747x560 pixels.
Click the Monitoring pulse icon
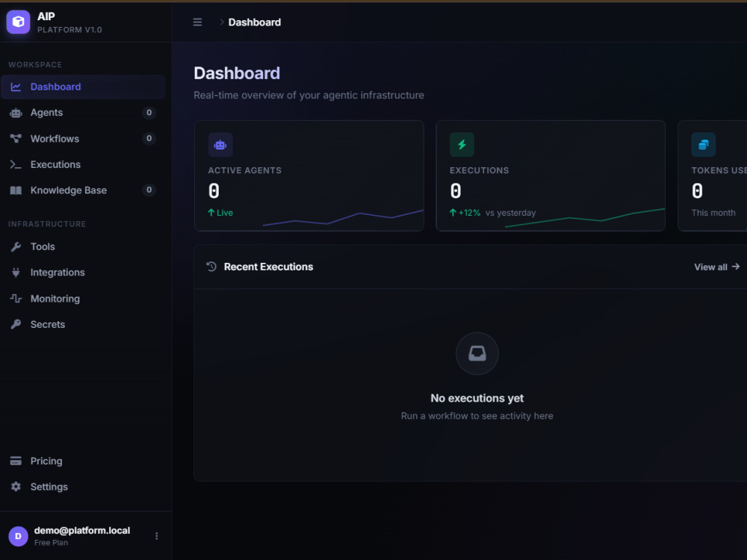[x=16, y=299]
